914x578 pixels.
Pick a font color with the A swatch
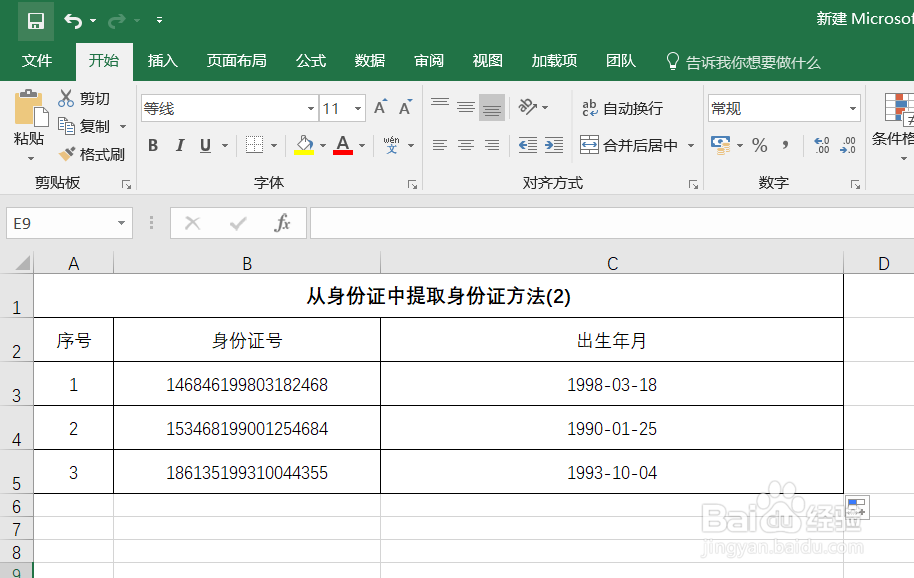(345, 145)
